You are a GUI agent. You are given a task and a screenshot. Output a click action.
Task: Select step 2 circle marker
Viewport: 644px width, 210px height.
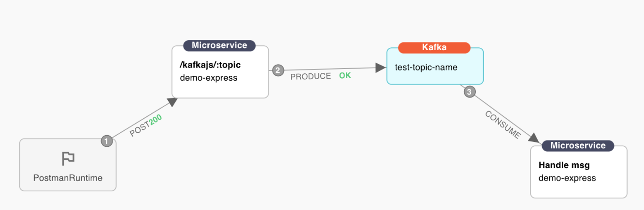point(278,70)
